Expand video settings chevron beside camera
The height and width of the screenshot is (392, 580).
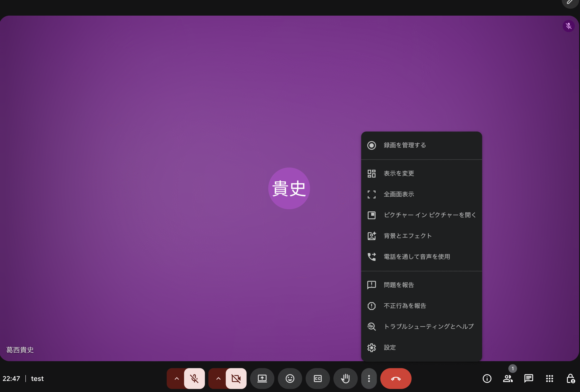click(x=218, y=379)
